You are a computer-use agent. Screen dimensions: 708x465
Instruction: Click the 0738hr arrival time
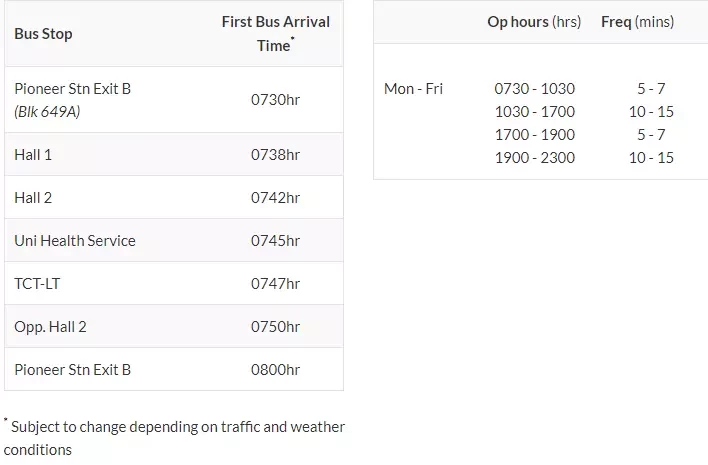[x=275, y=155]
